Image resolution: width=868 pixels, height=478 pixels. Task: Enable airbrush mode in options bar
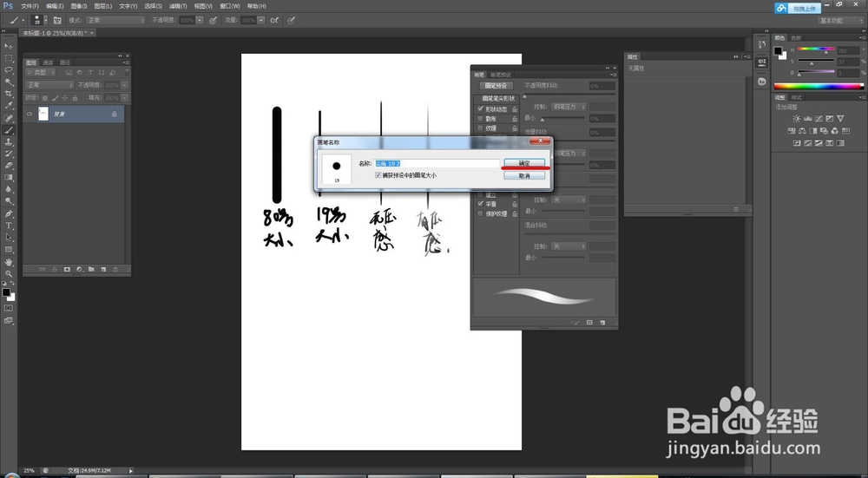click(274, 21)
